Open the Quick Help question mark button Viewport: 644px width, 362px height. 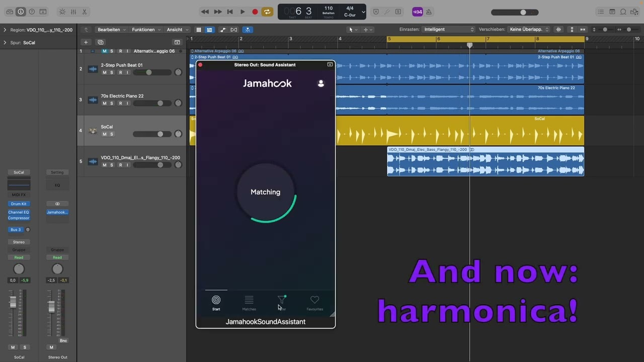click(32, 12)
